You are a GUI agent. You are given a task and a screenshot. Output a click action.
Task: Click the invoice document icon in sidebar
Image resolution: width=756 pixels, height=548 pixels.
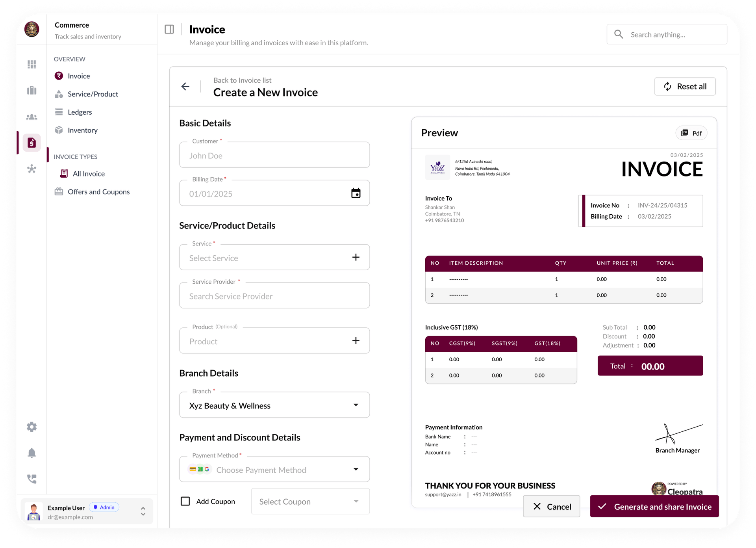coord(31,143)
